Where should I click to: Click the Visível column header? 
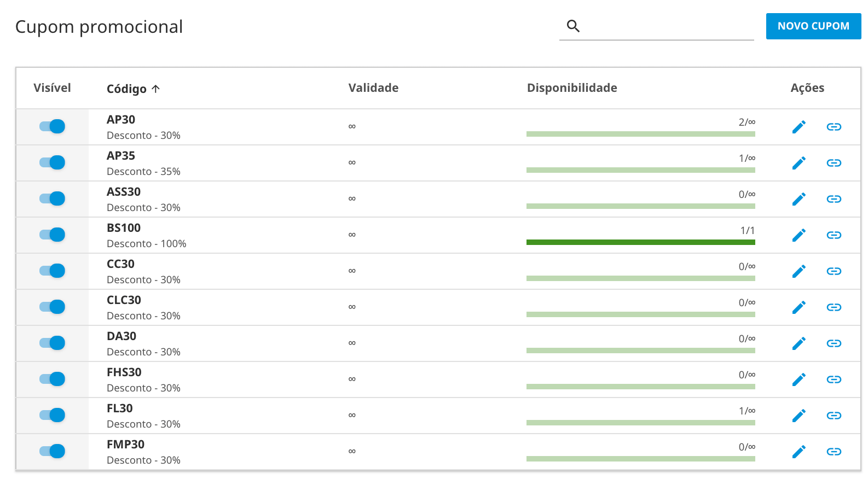coord(52,88)
